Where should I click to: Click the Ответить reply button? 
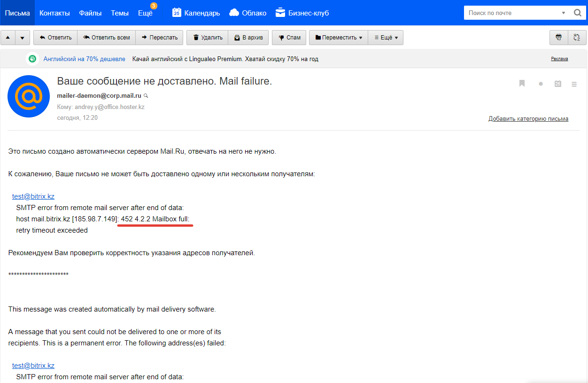[55, 38]
